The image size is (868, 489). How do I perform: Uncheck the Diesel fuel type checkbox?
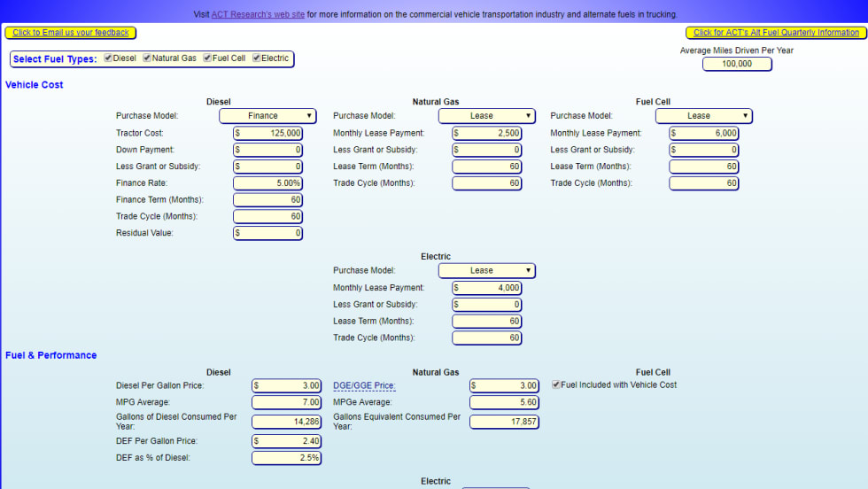coord(108,58)
